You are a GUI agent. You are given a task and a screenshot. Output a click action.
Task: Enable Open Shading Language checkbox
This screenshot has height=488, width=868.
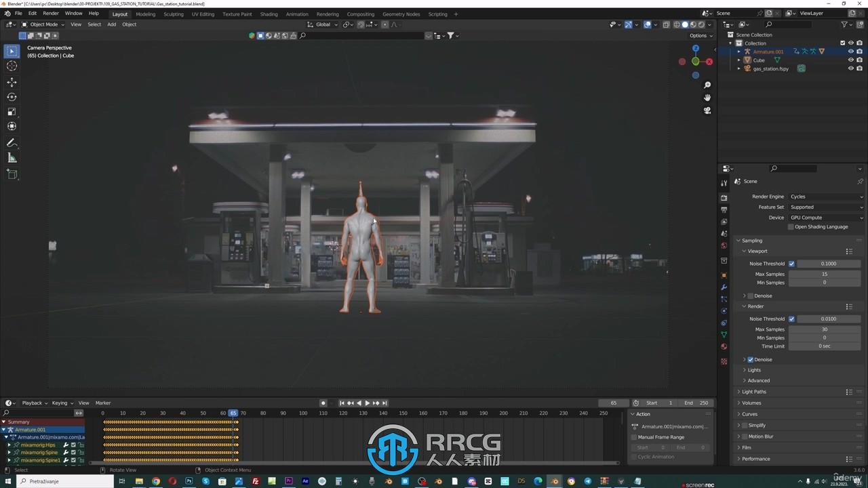[x=791, y=227]
